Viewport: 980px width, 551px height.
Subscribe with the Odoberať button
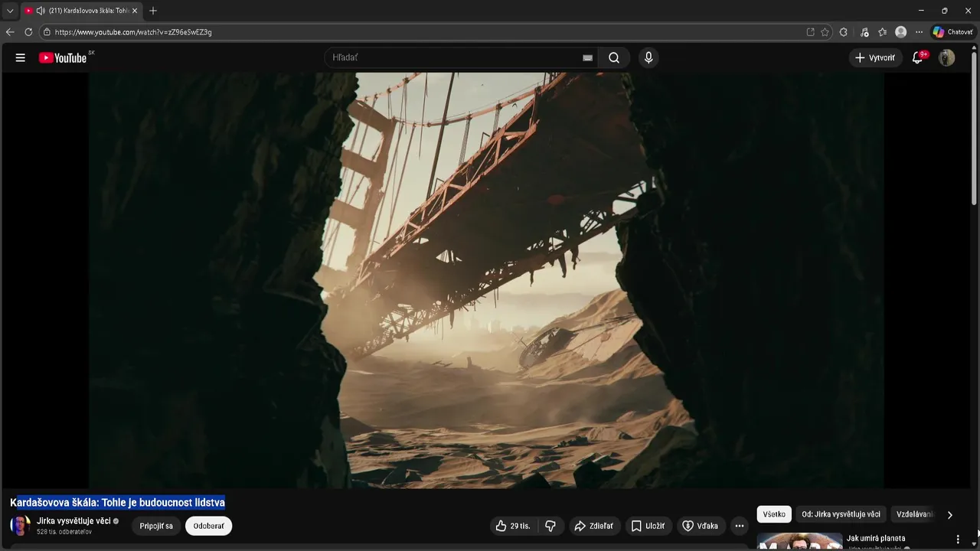pyautogui.click(x=208, y=526)
